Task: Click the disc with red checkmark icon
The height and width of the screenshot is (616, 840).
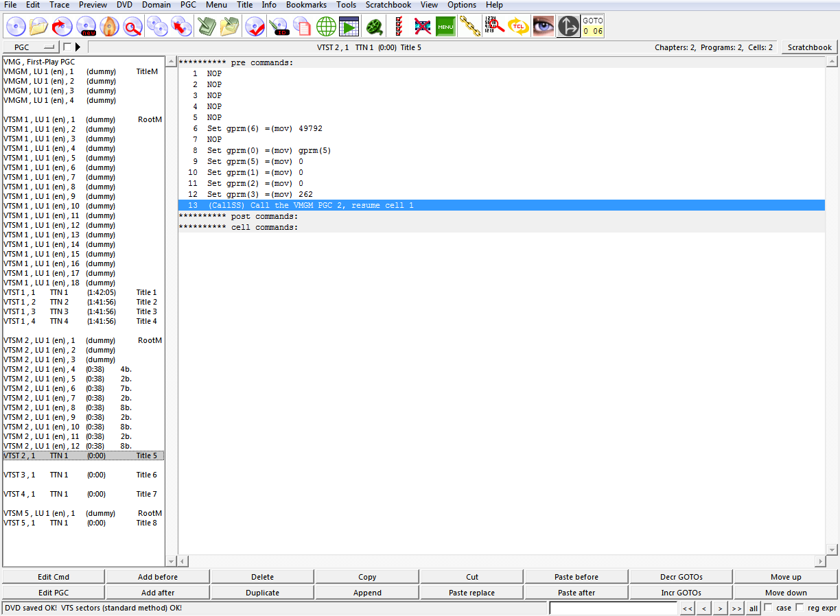Action: click(x=255, y=26)
